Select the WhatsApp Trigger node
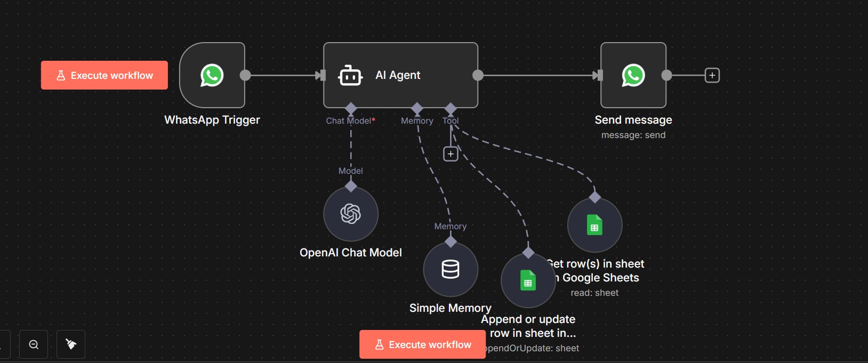This screenshot has height=363, width=868. point(212,75)
